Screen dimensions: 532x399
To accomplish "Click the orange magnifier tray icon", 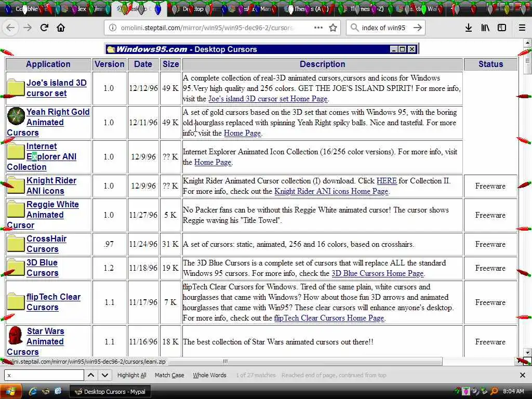I will coord(495,392).
